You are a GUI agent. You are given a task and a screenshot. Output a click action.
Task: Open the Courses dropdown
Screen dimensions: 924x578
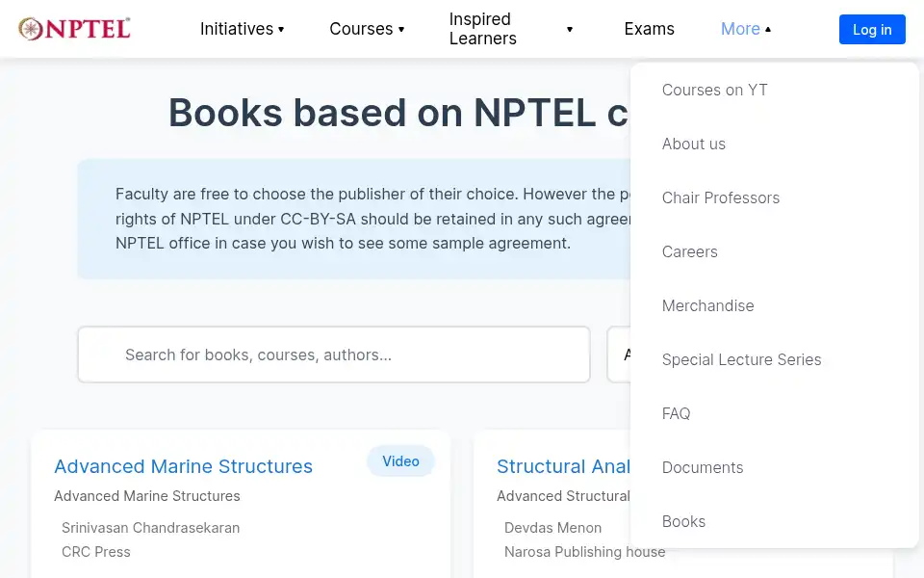pos(367,29)
